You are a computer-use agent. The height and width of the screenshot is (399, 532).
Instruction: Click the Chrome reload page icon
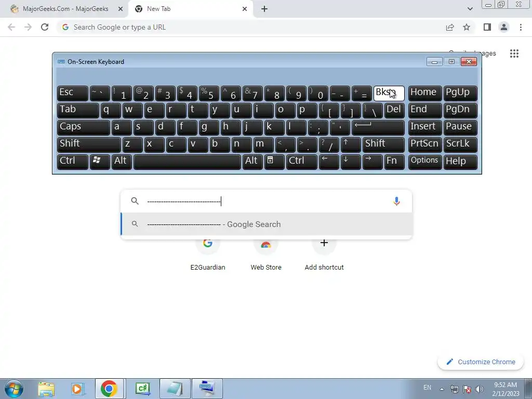[45, 27]
